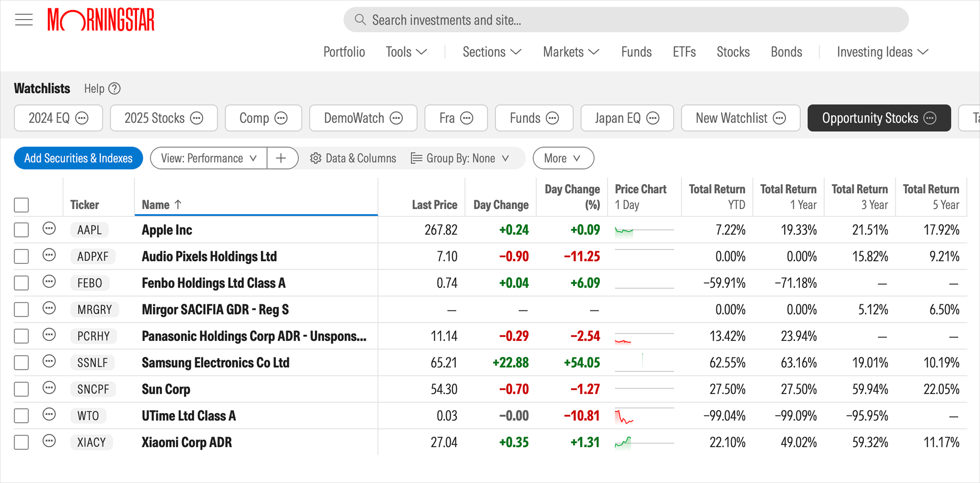Image resolution: width=980 pixels, height=483 pixels.
Task: Click the search magnifier icon
Action: pyautogui.click(x=360, y=19)
